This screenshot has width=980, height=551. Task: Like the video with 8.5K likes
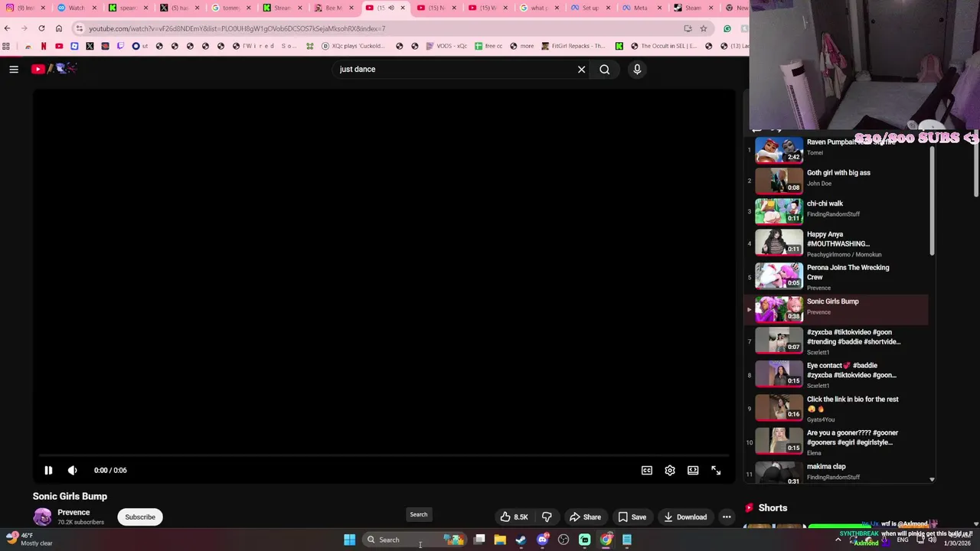[x=514, y=517]
